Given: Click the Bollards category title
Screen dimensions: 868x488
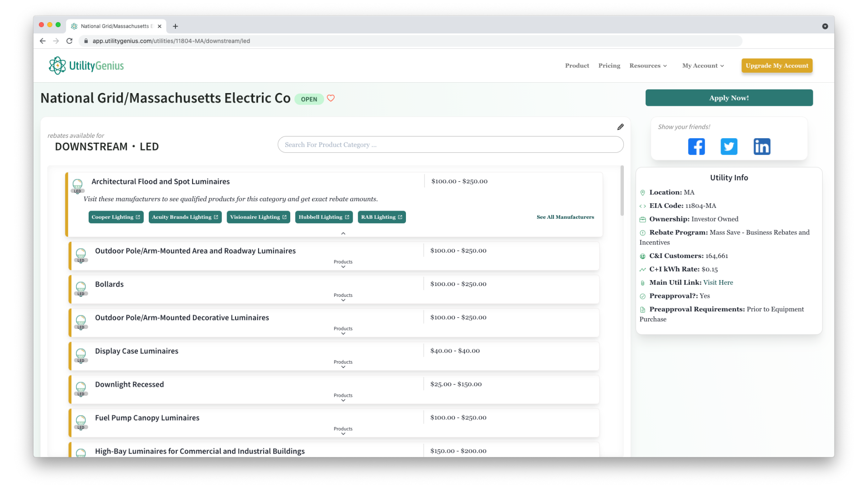Looking at the screenshot, I should (109, 284).
